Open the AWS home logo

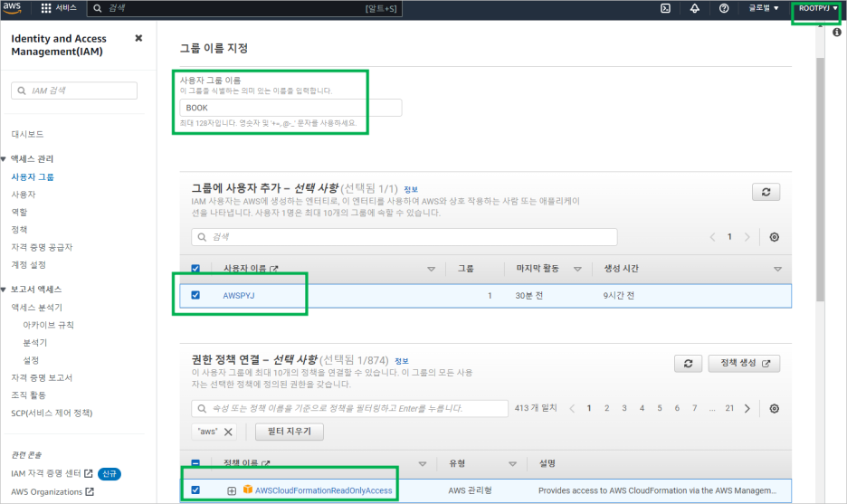12,8
